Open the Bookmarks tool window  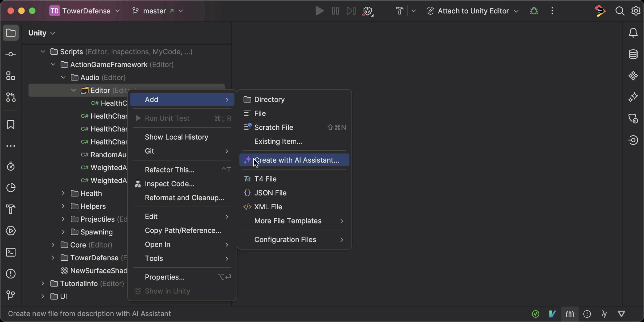(11, 125)
